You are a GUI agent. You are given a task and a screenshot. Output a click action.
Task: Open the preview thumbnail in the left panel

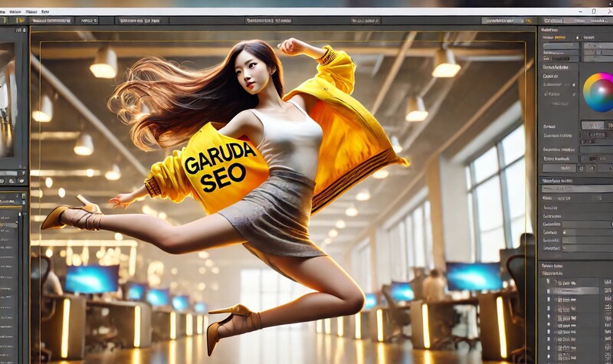8,101
